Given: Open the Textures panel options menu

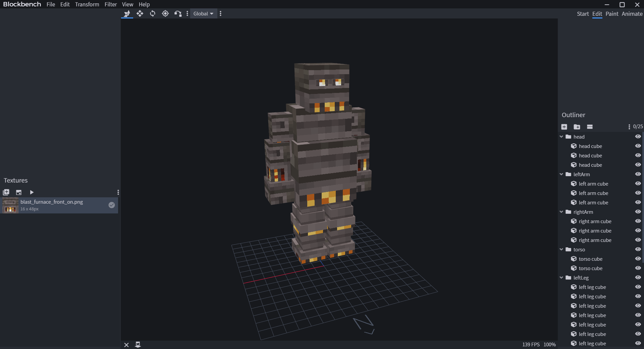Looking at the screenshot, I should point(118,192).
